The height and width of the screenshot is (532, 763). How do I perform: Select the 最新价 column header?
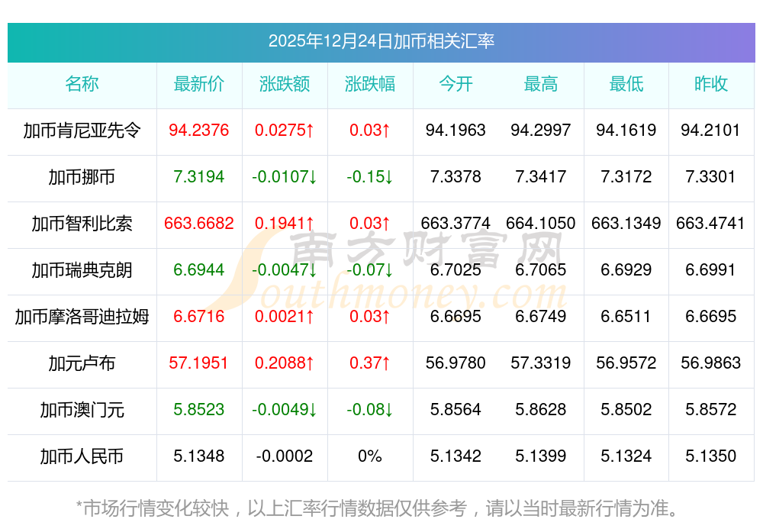[x=199, y=84]
